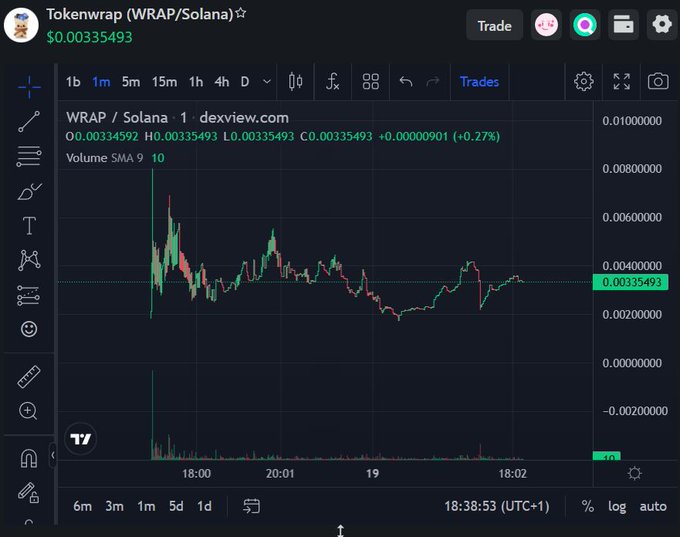Switch to D daily interval

click(245, 82)
